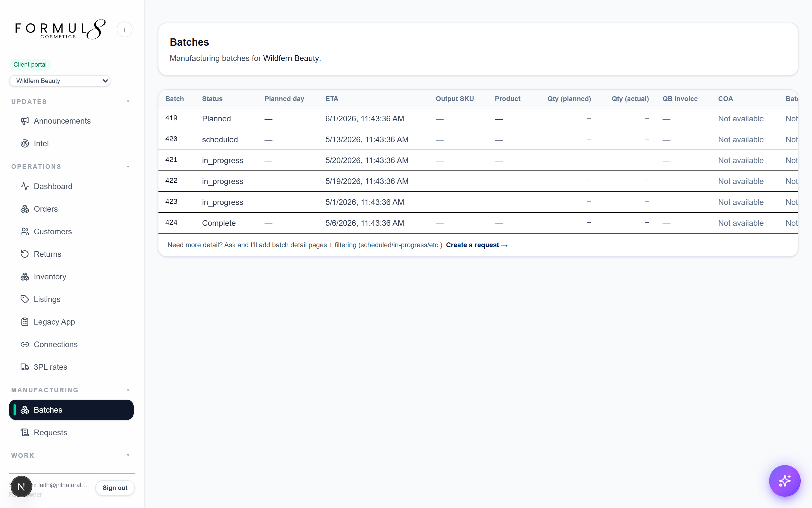This screenshot has height=508, width=812.
Task: Click the Batches boxes icon
Action: pos(25,410)
